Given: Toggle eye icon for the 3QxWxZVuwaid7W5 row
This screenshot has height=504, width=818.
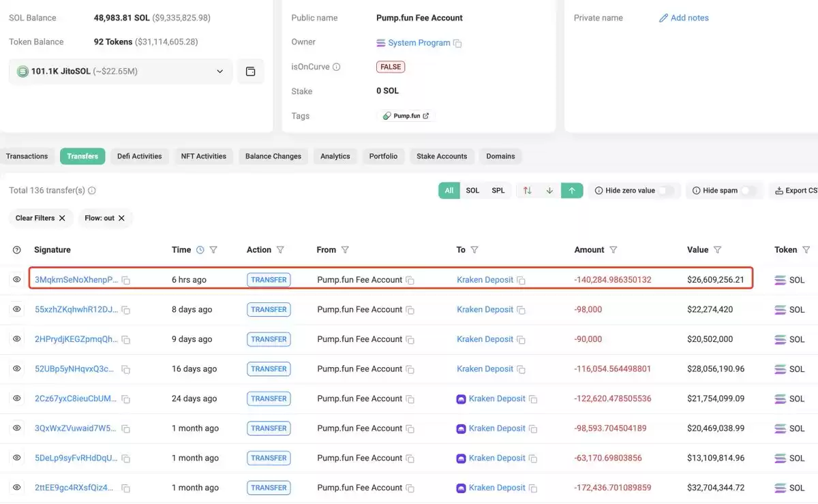Looking at the screenshot, I should point(17,428).
